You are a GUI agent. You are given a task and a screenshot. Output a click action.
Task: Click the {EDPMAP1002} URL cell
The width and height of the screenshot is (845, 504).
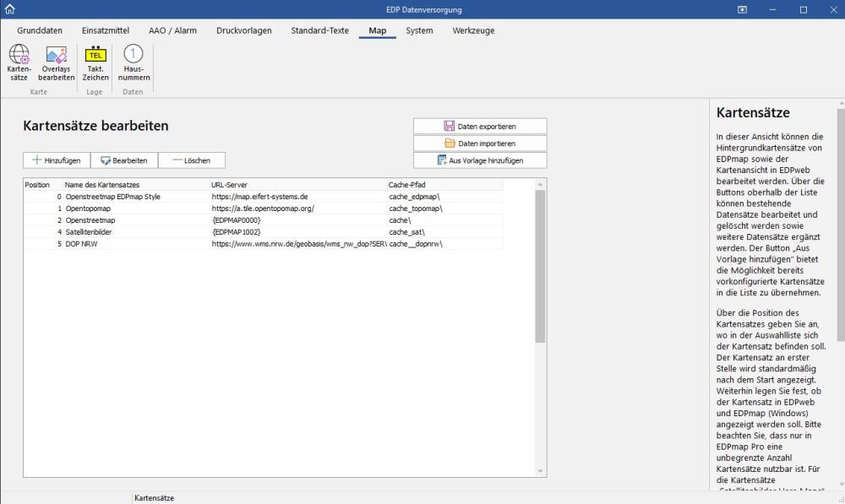pos(298,232)
